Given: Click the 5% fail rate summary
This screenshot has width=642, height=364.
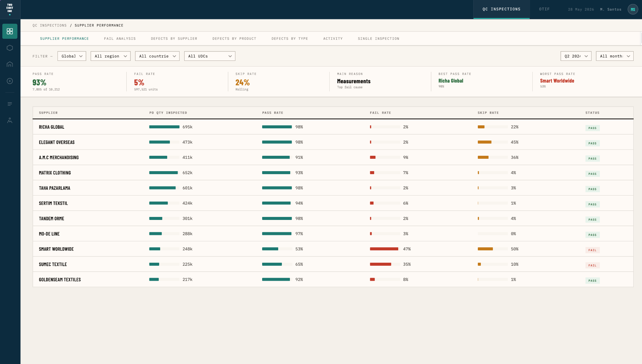Looking at the screenshot, I should tap(139, 83).
